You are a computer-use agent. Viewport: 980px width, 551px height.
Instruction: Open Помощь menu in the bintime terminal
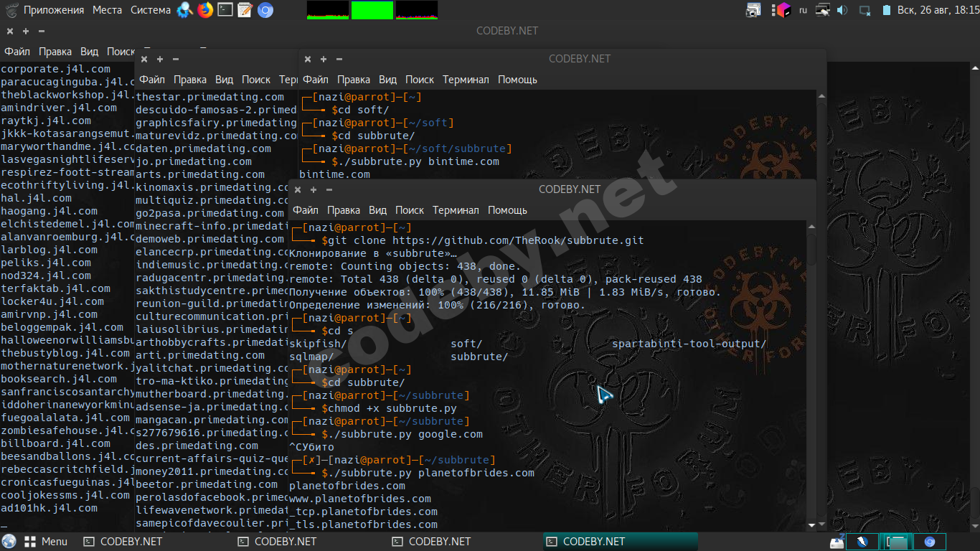(517, 80)
